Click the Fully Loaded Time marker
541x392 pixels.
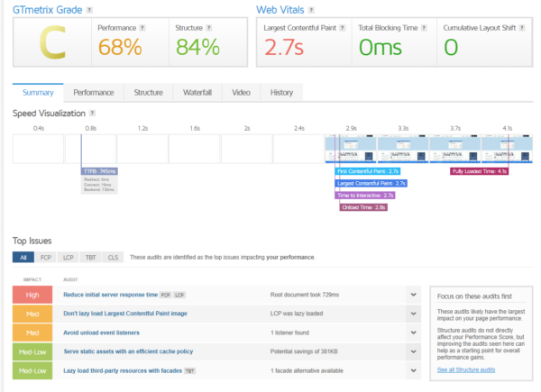480,170
